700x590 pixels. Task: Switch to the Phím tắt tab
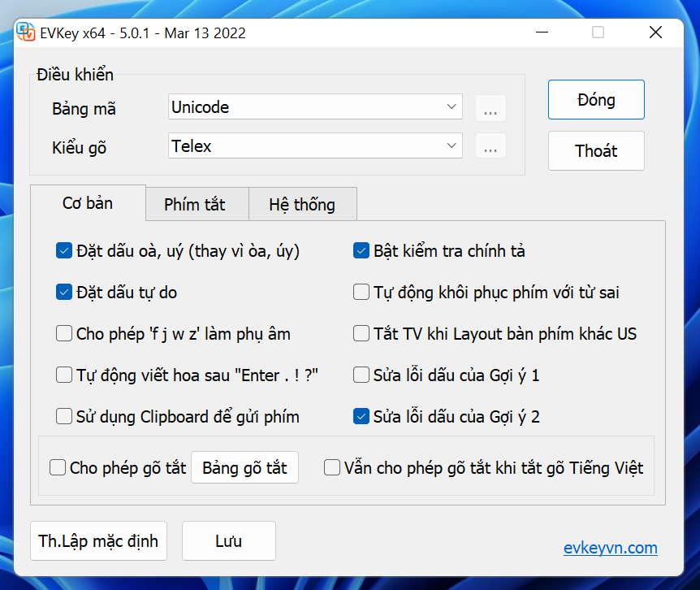197,204
